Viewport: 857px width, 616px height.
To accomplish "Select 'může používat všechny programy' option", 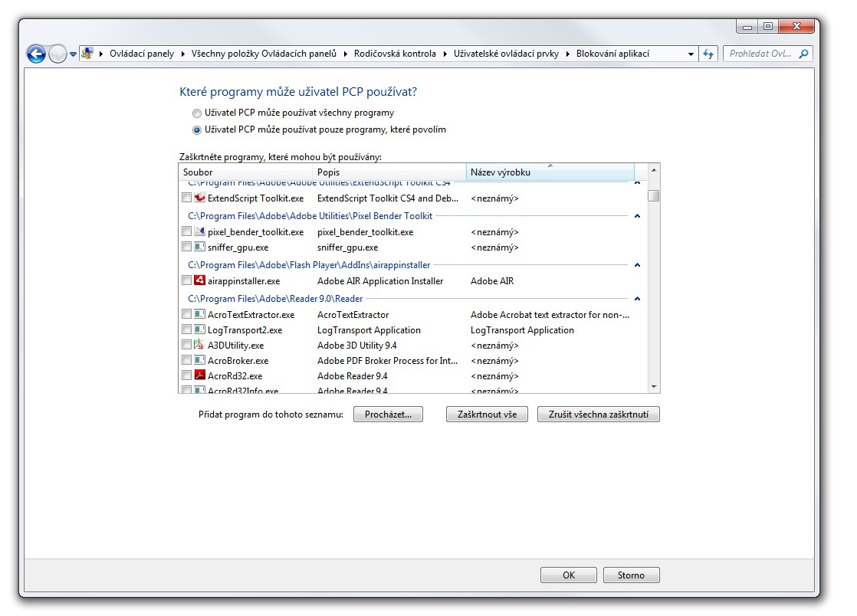I will click(197, 113).
